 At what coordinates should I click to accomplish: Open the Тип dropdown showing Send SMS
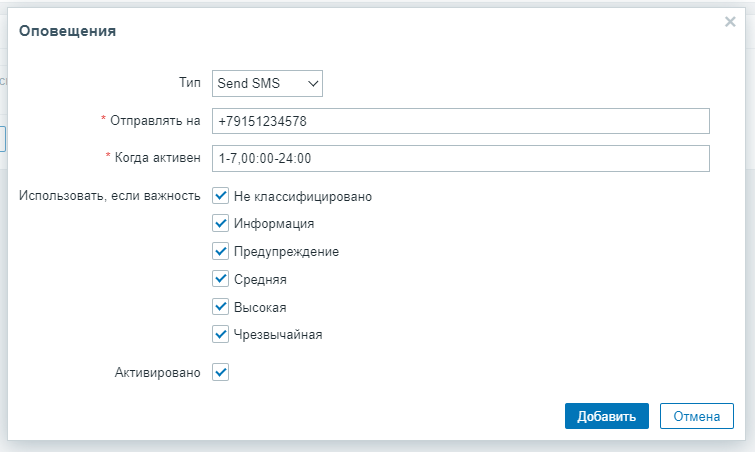click(267, 84)
